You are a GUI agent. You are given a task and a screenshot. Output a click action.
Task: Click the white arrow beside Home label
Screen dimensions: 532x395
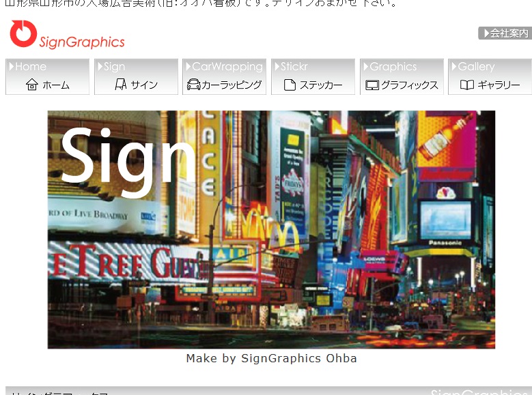[x=12, y=66]
